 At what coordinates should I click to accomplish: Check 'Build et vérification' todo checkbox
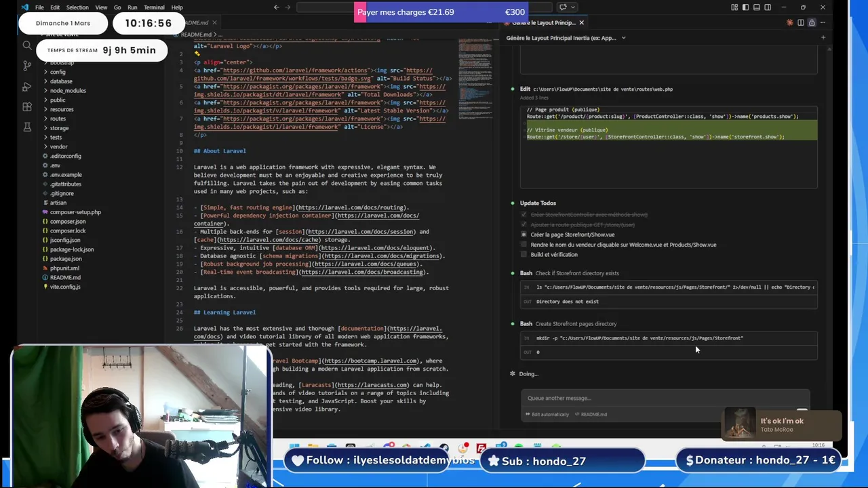pos(524,255)
